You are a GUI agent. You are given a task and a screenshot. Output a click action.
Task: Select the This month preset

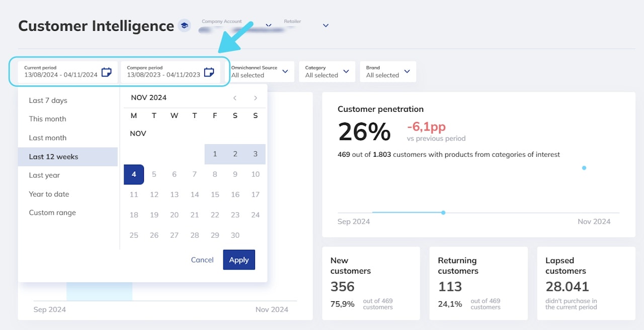[x=47, y=119]
